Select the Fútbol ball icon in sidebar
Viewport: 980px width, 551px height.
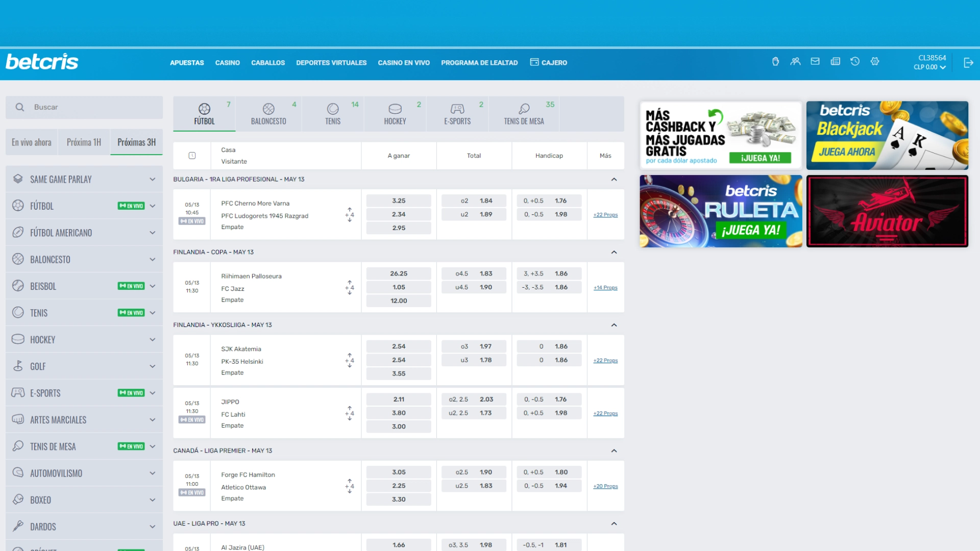[18, 206]
